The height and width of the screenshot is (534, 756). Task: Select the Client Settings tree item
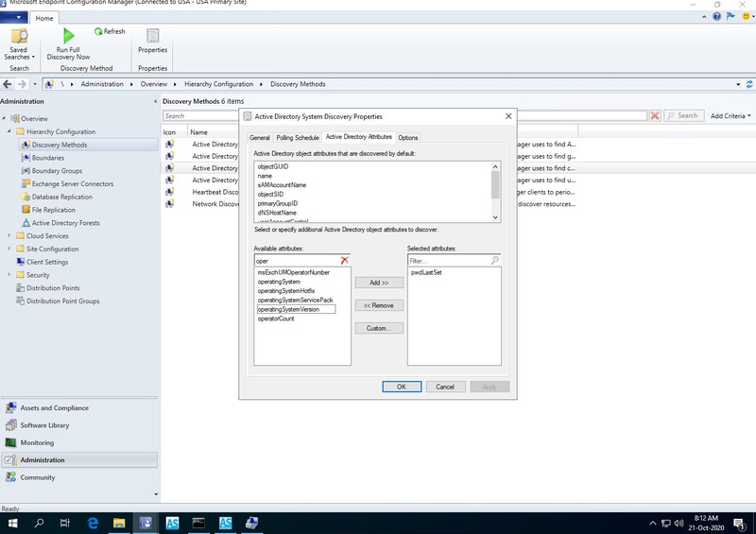tap(47, 262)
